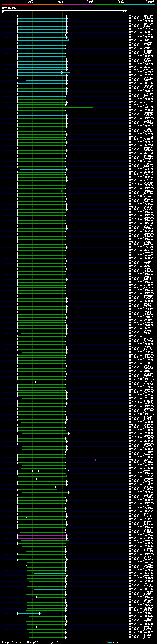This screenshot has height=644, width=157.
Task: Select the AV416476 query name
Action: click(x=9, y=8)
